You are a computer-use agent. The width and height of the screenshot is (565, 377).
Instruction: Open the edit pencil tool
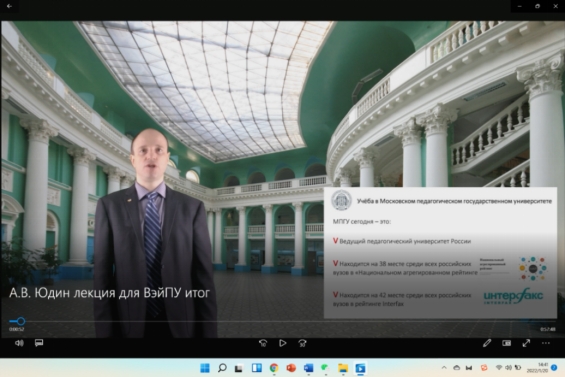[487, 343]
